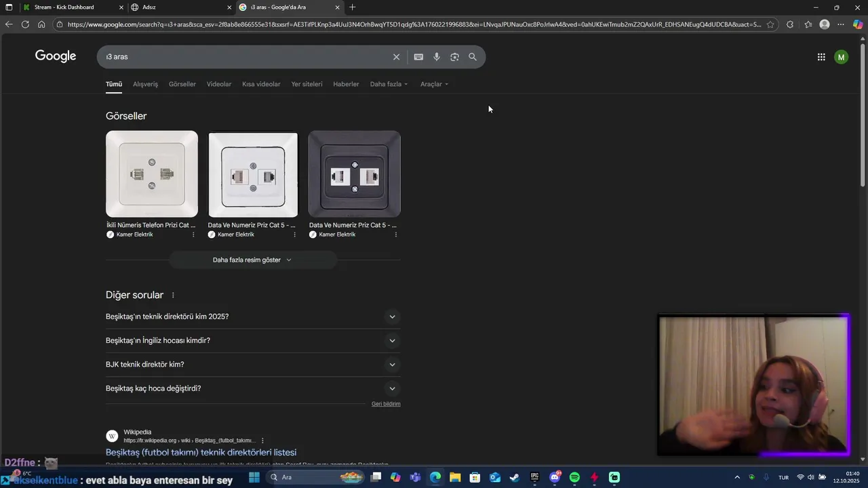Open the Wikipedia source name link
The image size is (868, 488).
coord(138,432)
